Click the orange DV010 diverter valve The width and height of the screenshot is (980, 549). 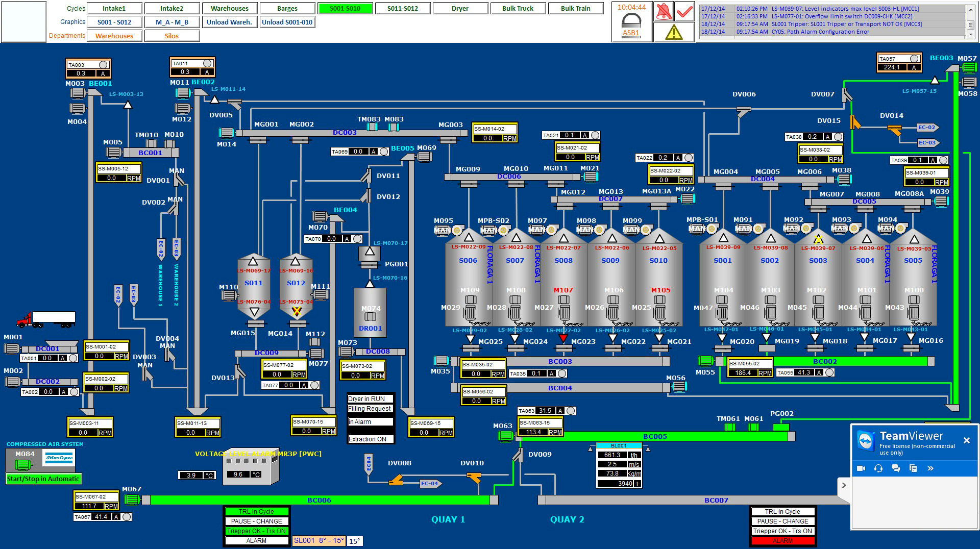[x=474, y=478]
